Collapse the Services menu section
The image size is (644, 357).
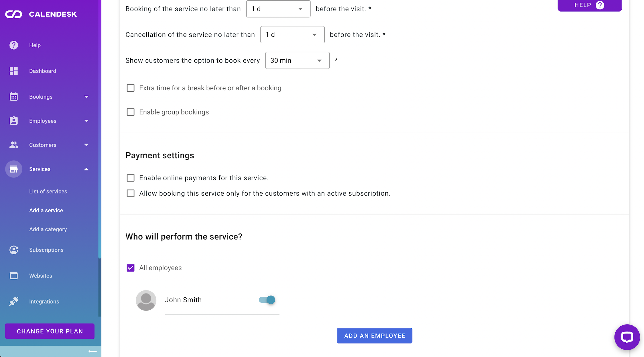pyautogui.click(x=86, y=169)
